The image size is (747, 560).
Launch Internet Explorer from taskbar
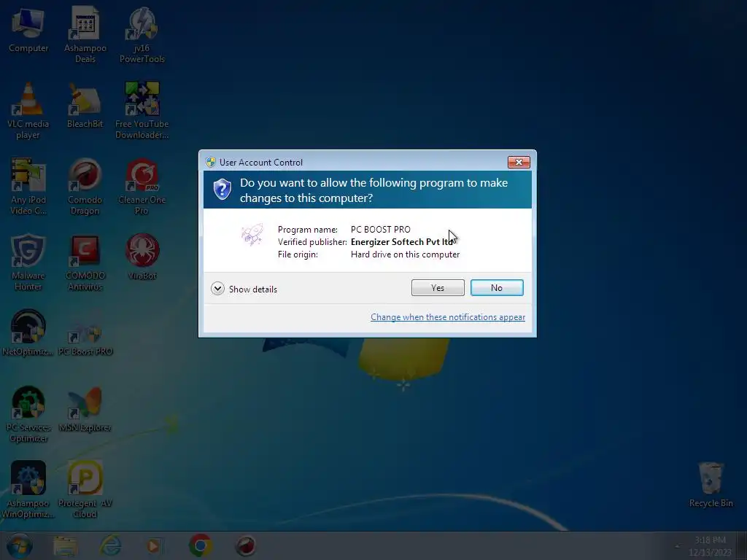110,545
